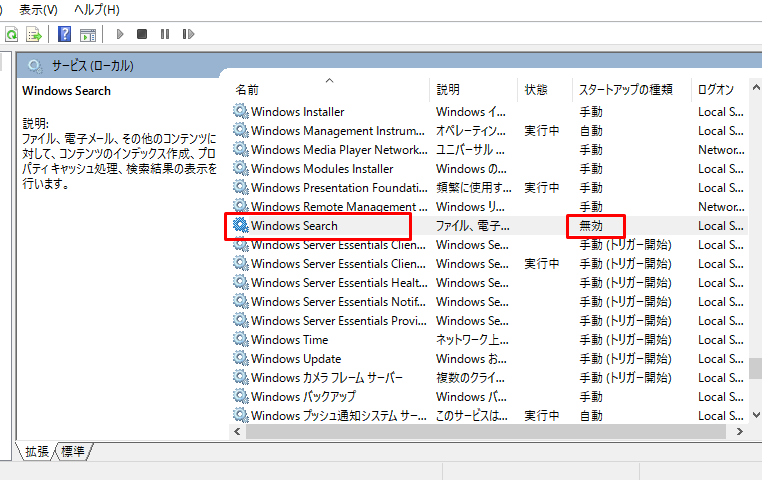Select the Windows Installer service name

click(x=297, y=112)
